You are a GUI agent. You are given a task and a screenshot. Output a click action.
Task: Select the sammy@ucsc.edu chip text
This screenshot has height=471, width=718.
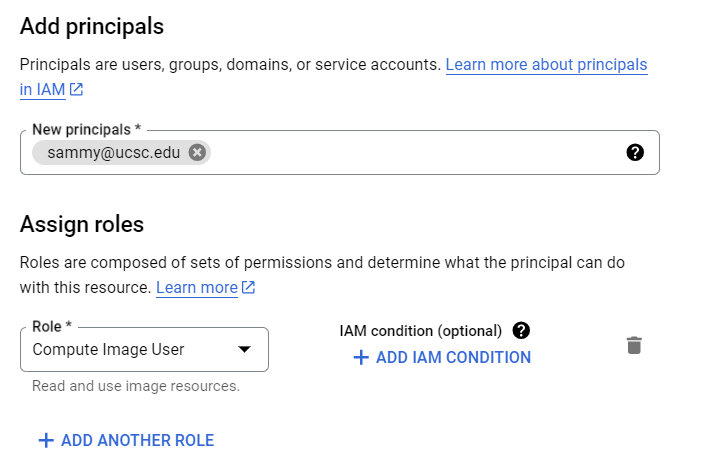tap(113, 153)
